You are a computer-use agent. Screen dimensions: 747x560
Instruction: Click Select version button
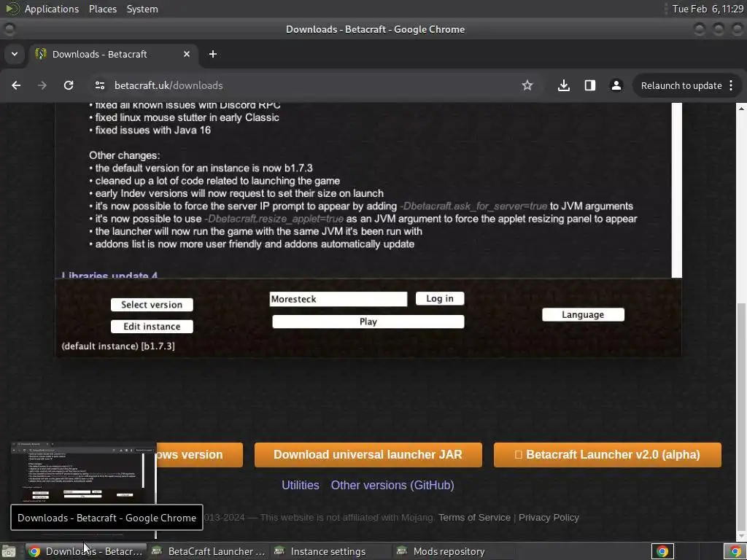click(152, 305)
